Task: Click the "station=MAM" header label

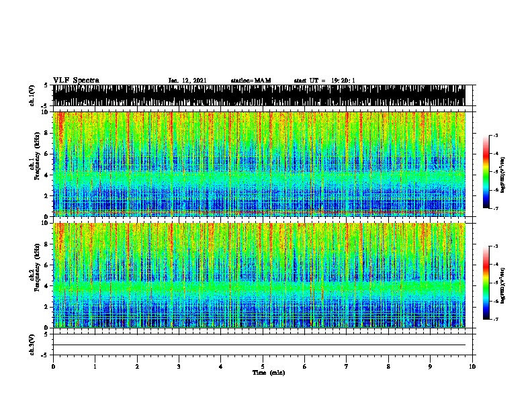Action: coord(251,81)
